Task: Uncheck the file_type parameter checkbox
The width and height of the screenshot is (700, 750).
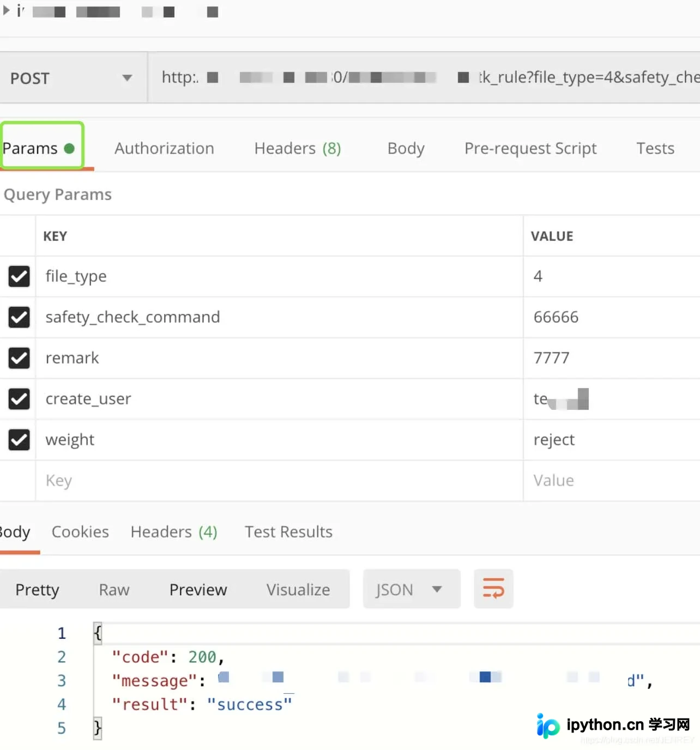Action: click(x=19, y=276)
